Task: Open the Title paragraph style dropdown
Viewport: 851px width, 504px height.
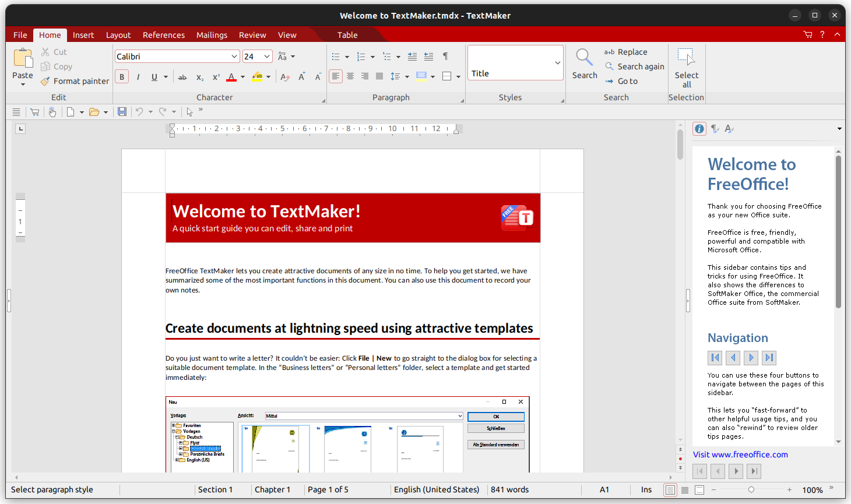Action: (x=558, y=62)
